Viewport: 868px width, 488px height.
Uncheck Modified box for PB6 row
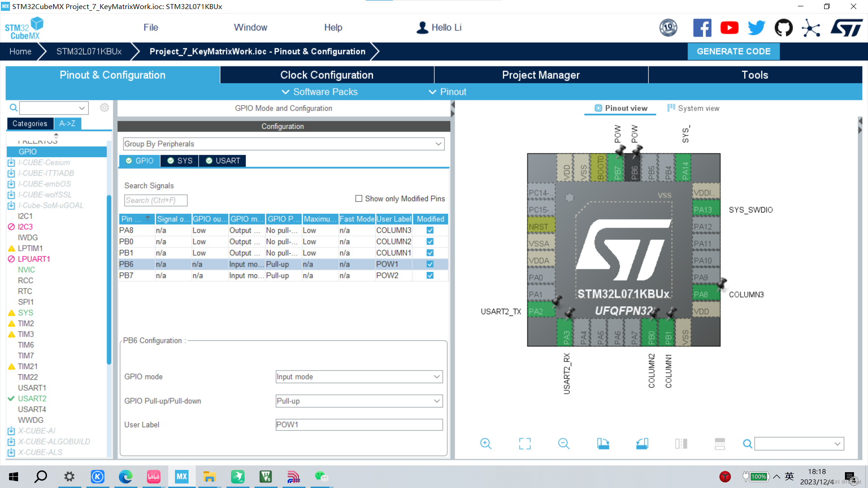coord(430,264)
